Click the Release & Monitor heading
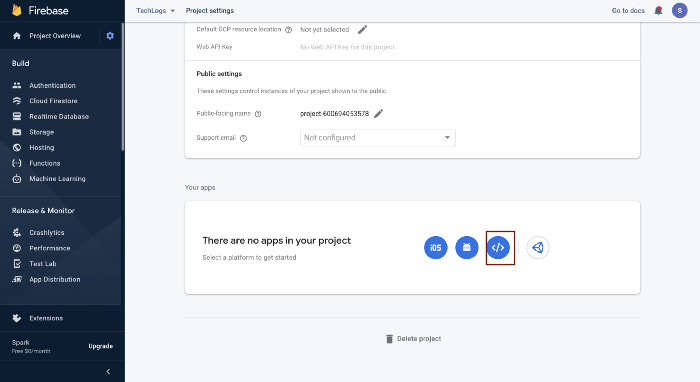700x382 pixels. pyautogui.click(x=43, y=211)
